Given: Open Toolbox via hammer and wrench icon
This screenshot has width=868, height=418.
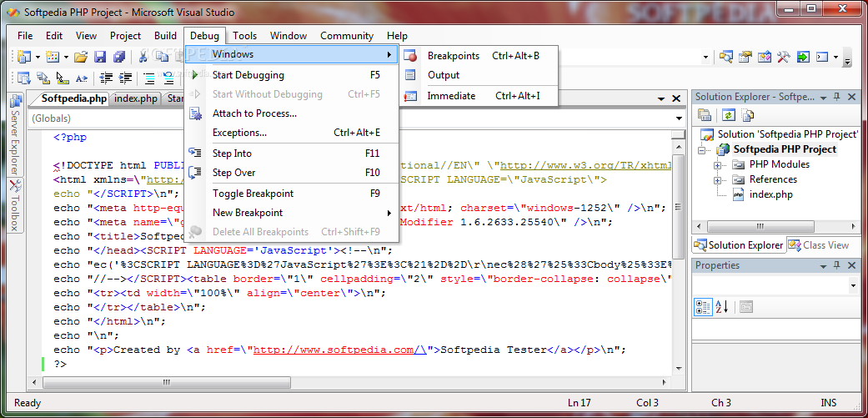Looking at the screenshot, I should point(783,57).
